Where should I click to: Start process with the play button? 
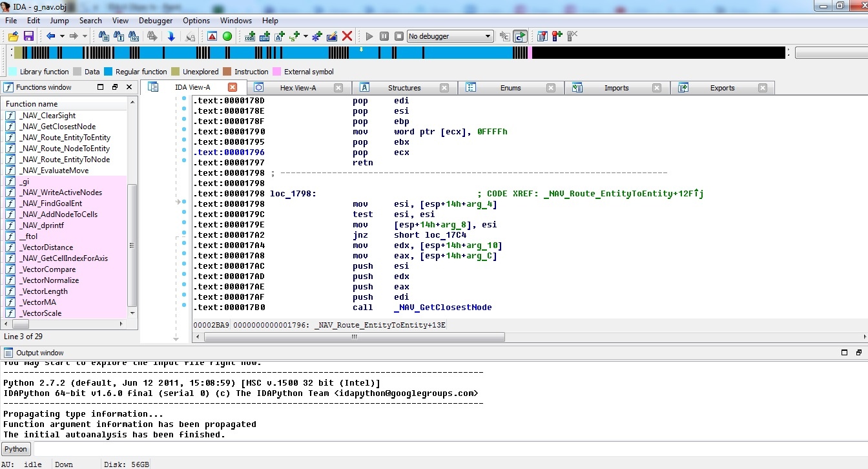[369, 36]
